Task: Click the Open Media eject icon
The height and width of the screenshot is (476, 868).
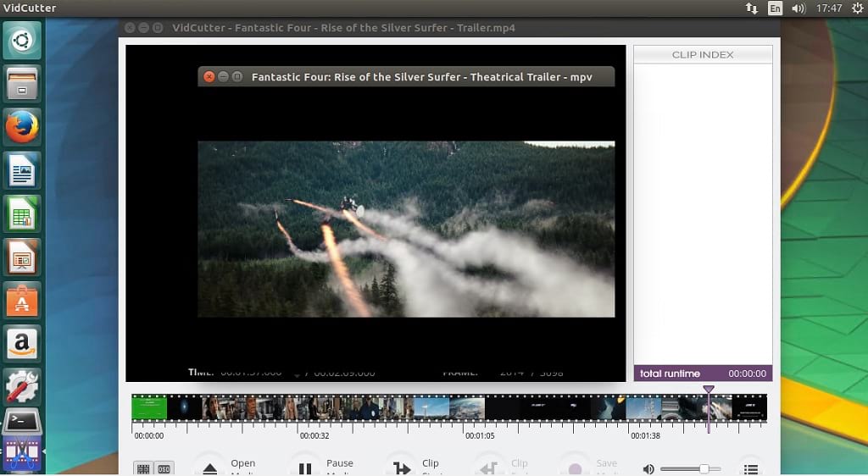Action: coord(210,469)
